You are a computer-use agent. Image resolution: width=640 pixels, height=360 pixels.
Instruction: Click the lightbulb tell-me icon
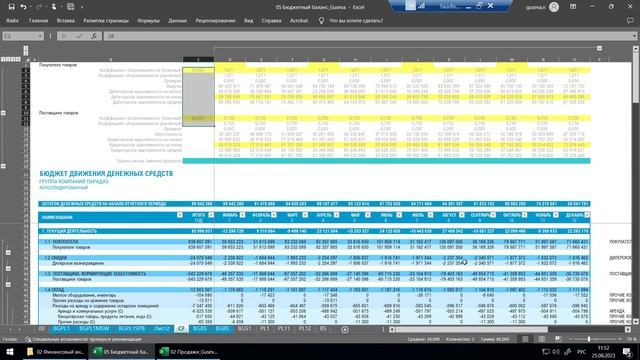click(x=321, y=20)
